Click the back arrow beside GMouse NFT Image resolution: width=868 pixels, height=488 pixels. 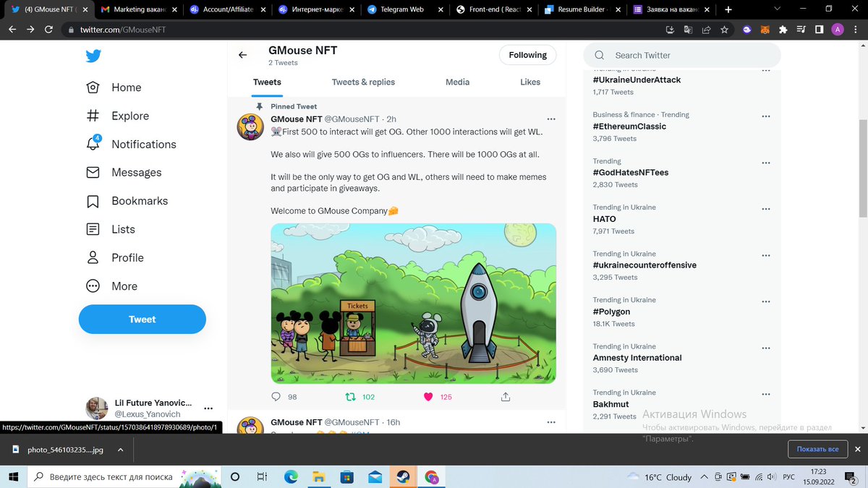click(x=243, y=55)
